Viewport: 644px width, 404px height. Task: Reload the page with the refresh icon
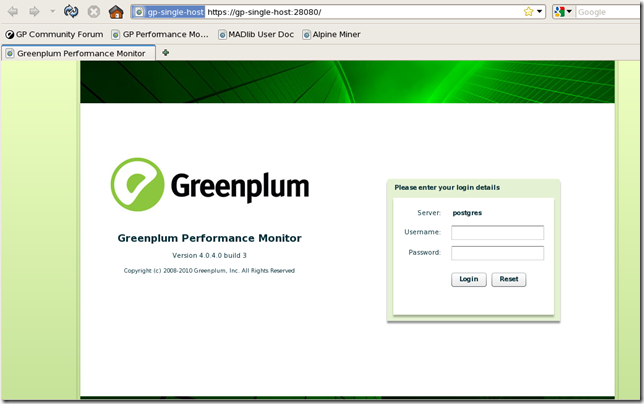tap(71, 11)
